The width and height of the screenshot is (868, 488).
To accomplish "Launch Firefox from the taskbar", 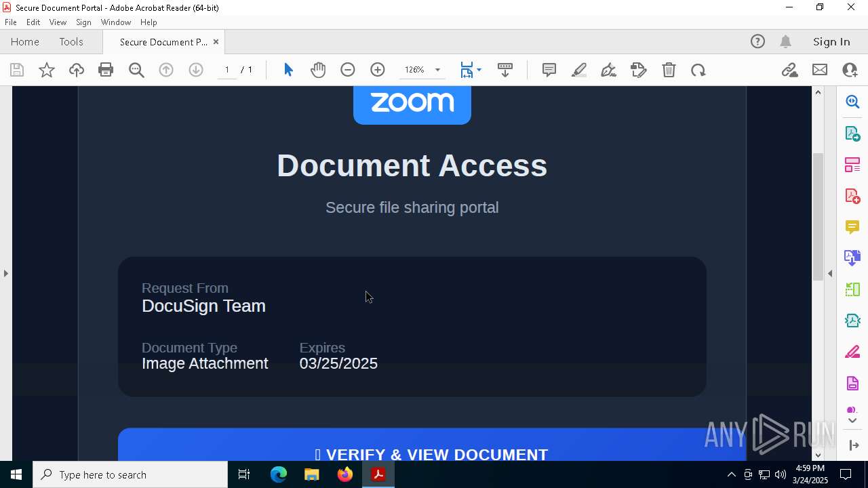I will [344, 474].
